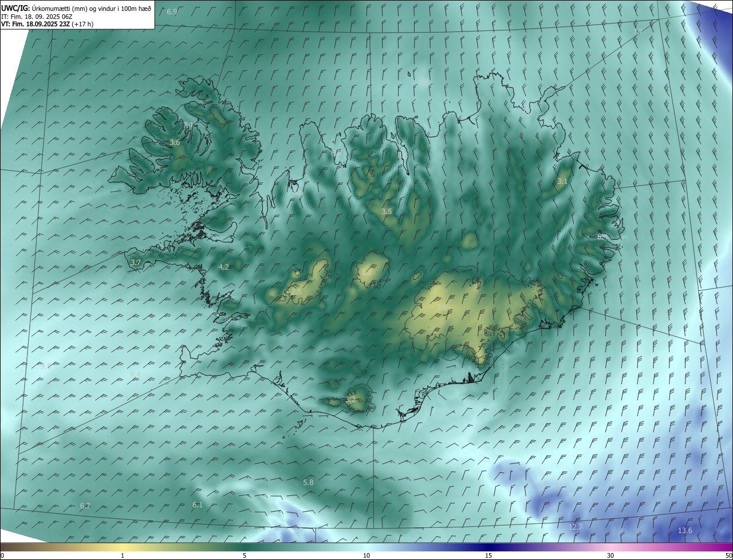Click the 5.8 value over the sea
This screenshot has height=560, width=733.
coord(308,483)
